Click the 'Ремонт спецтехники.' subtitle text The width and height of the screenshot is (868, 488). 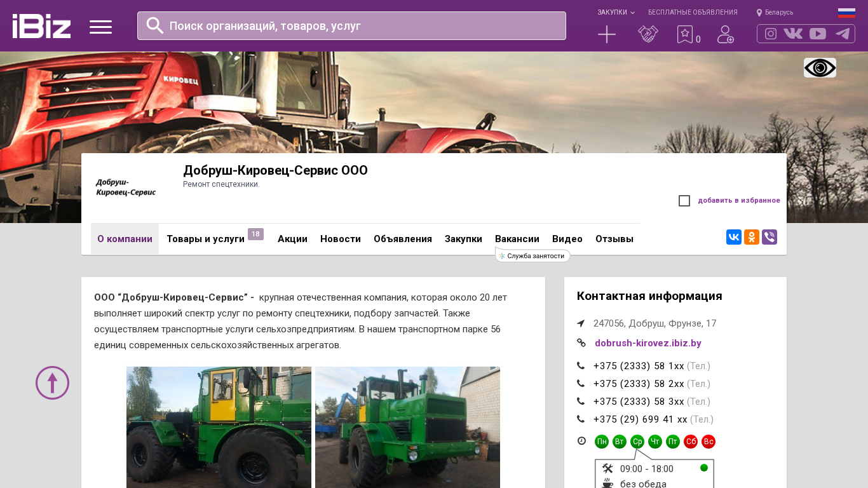click(221, 184)
